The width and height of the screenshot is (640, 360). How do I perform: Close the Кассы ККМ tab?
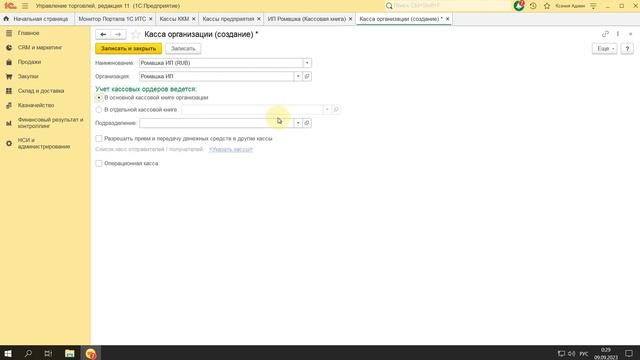pyautogui.click(x=193, y=19)
